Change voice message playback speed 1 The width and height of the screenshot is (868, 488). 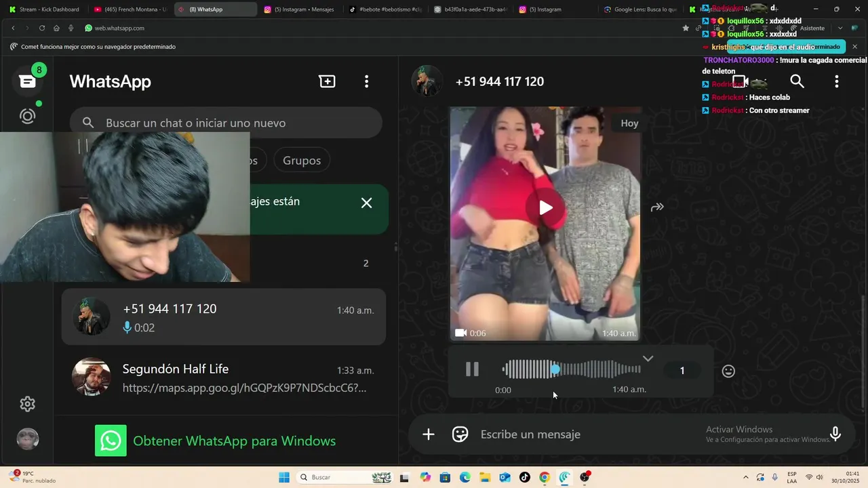pos(682,371)
